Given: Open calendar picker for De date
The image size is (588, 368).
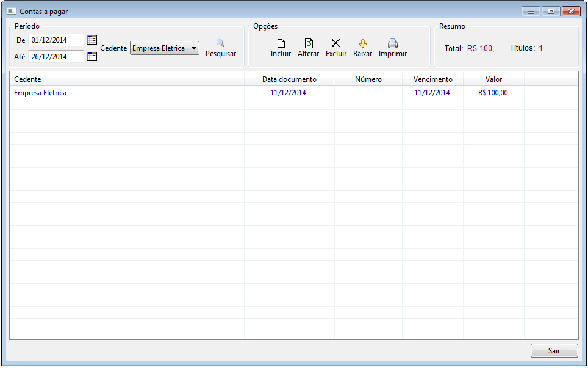Looking at the screenshot, I should click(x=92, y=40).
